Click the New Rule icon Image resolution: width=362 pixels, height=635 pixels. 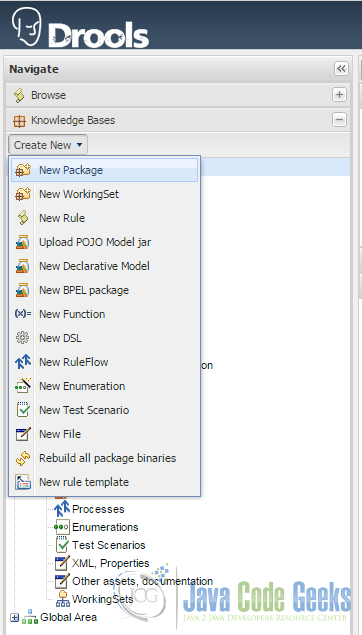tap(23, 218)
